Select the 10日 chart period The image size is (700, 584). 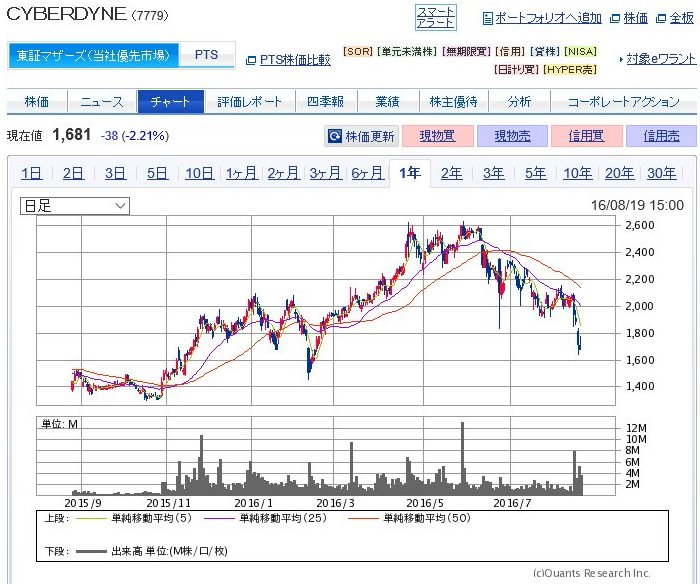coord(200,173)
